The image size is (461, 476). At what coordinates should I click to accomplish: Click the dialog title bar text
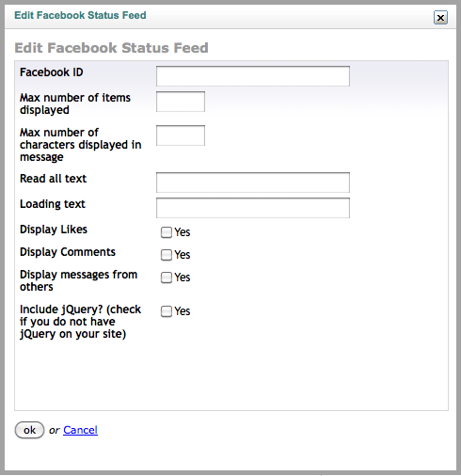tap(80, 15)
